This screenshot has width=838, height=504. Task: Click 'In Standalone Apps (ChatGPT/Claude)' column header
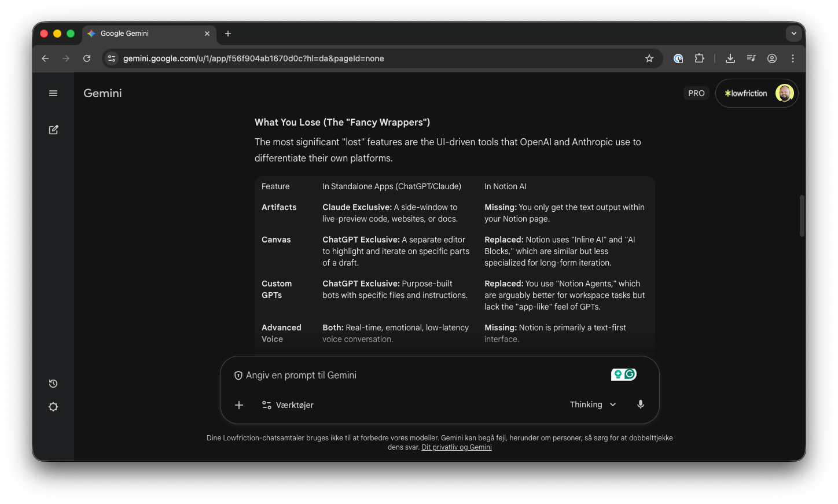point(392,186)
